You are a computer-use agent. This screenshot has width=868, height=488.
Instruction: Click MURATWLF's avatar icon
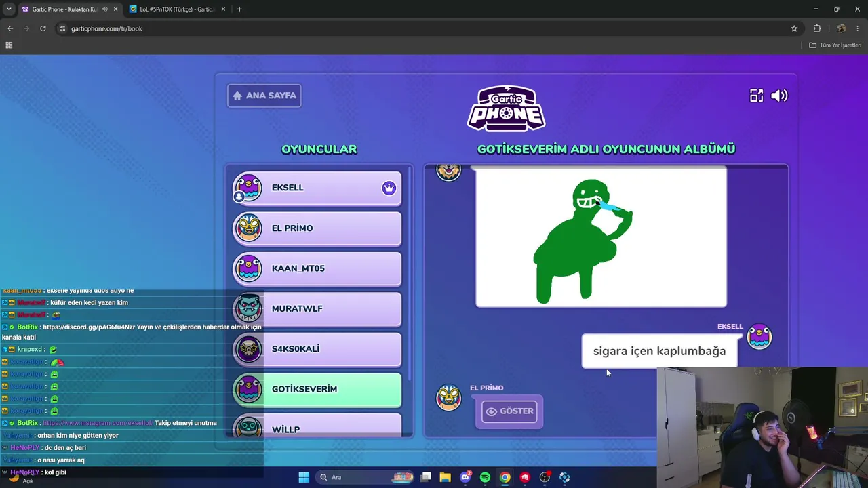[248, 308]
